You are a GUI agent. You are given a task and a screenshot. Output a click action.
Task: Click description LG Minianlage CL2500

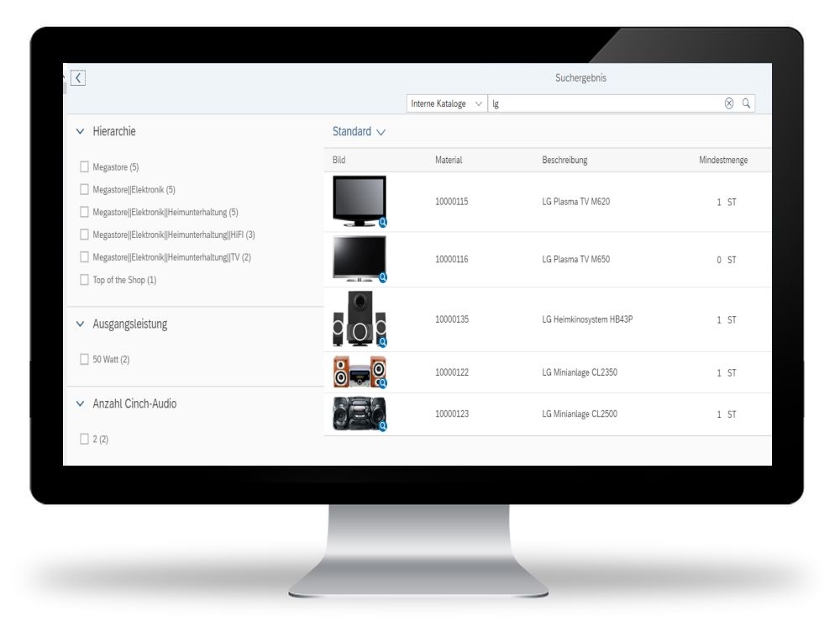click(x=580, y=414)
